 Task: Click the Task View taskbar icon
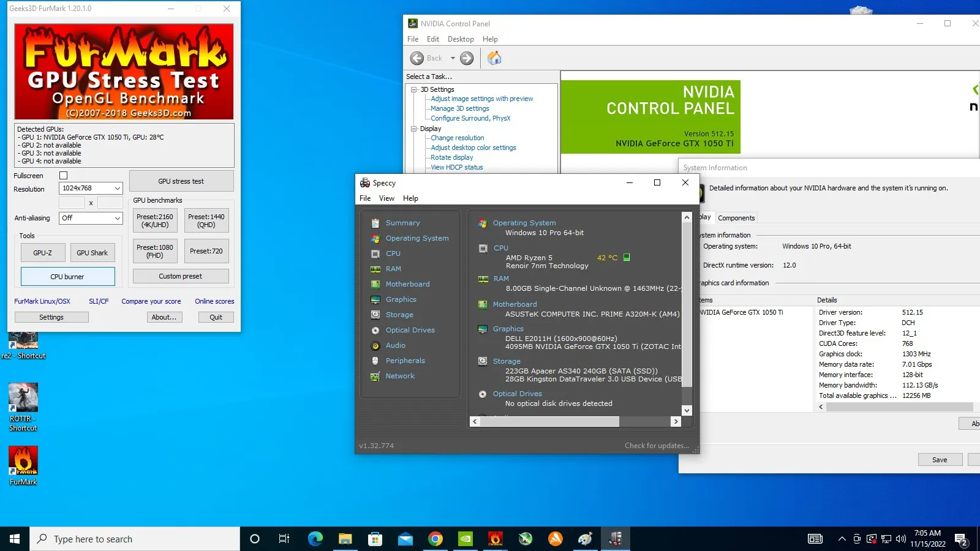284,539
